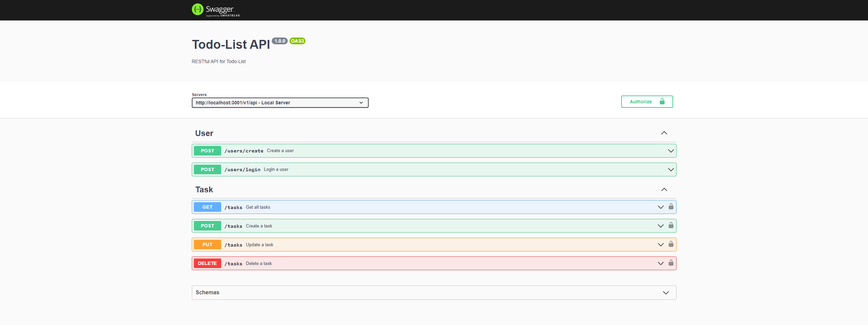Click the 1.0.0 version badge
868x325 pixels.
coord(280,41)
